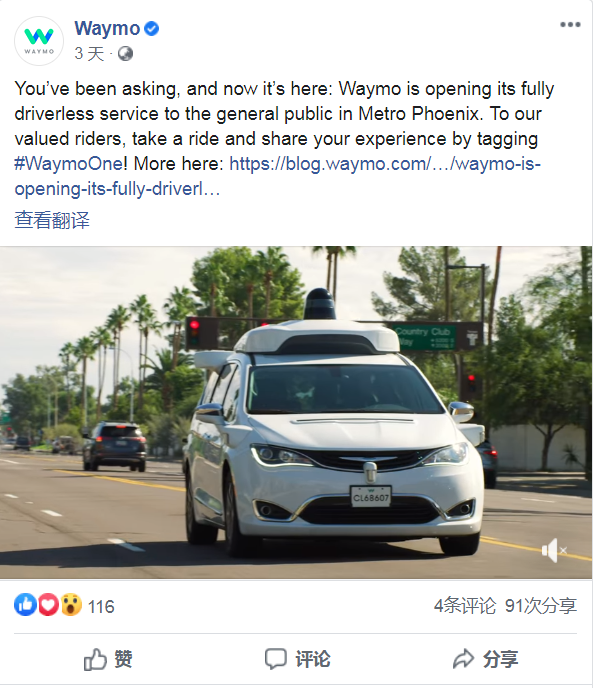Image resolution: width=595 pixels, height=688 pixels.
Task: Open the #WaymoOne hashtag link
Action: [71, 164]
